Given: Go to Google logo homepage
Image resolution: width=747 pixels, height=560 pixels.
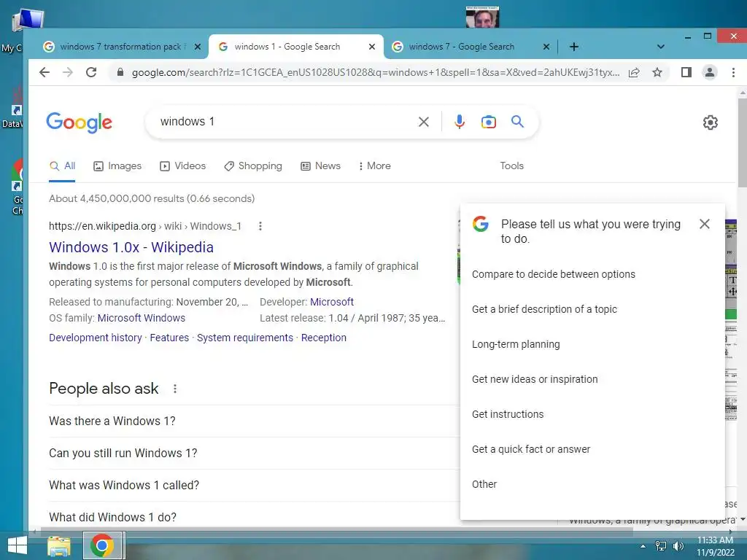Looking at the screenshot, I should (x=79, y=122).
